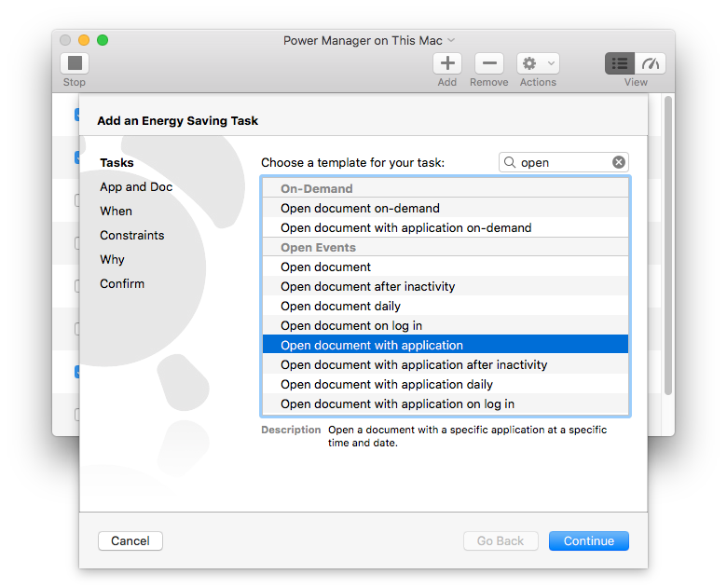Select Open document after inactivity
Image resolution: width=727 pixels, height=588 pixels.
[x=446, y=286]
